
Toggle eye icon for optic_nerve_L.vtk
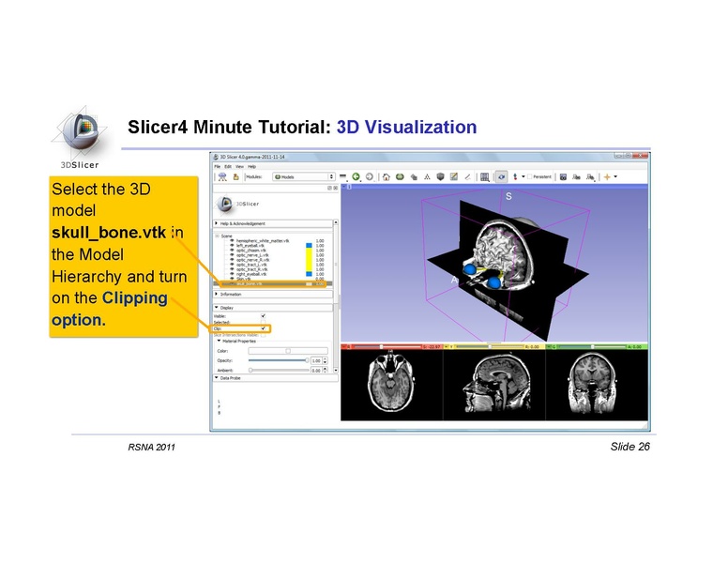[232, 255]
